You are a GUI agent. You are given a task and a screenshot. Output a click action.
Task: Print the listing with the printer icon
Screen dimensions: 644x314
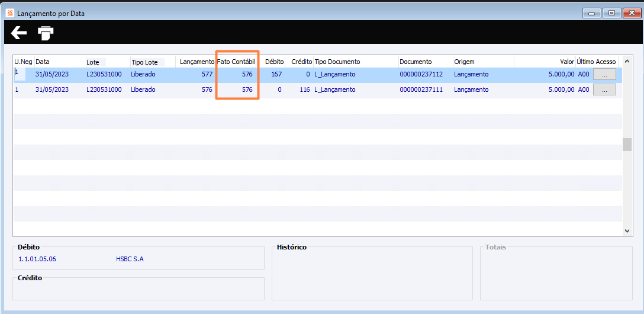pos(46,33)
